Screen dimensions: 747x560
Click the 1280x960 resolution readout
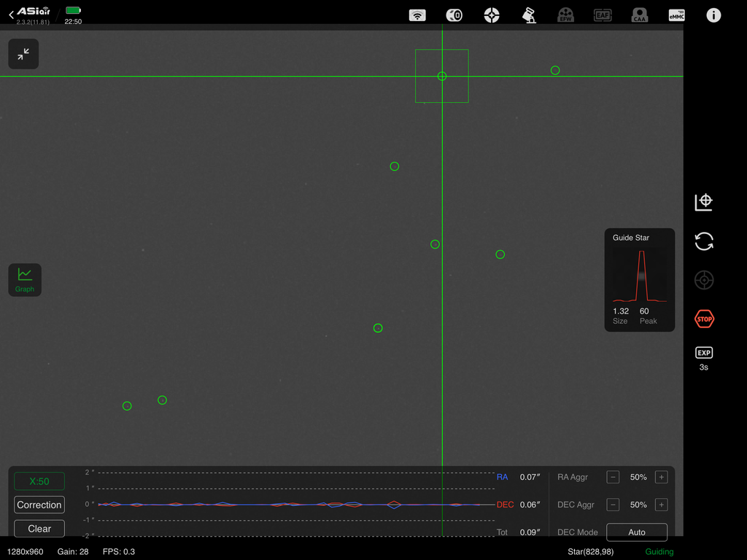(x=26, y=552)
